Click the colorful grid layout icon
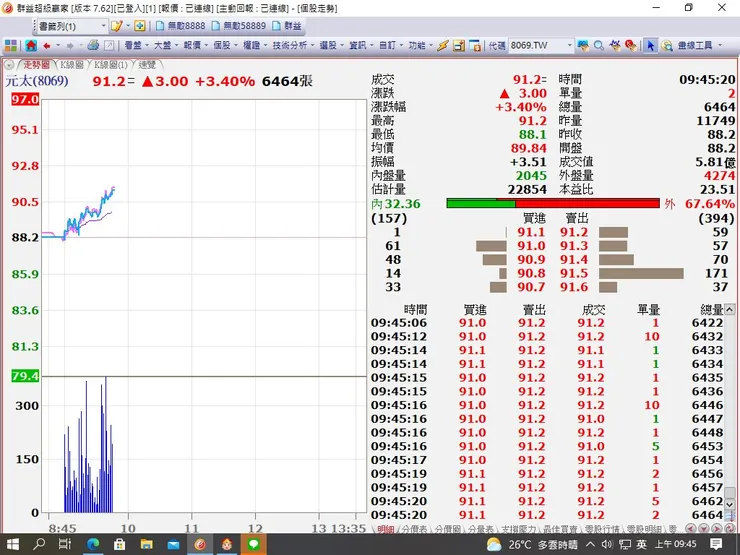740x555 pixels. pos(11,45)
